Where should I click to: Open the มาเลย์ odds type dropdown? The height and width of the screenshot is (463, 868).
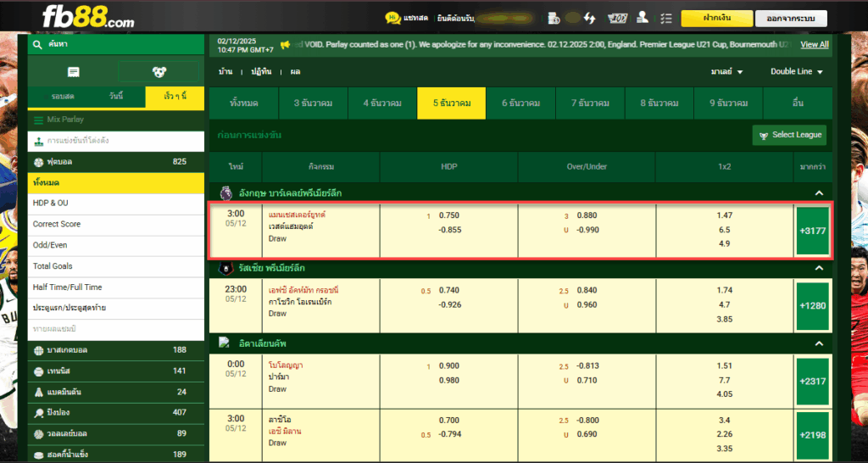point(726,72)
